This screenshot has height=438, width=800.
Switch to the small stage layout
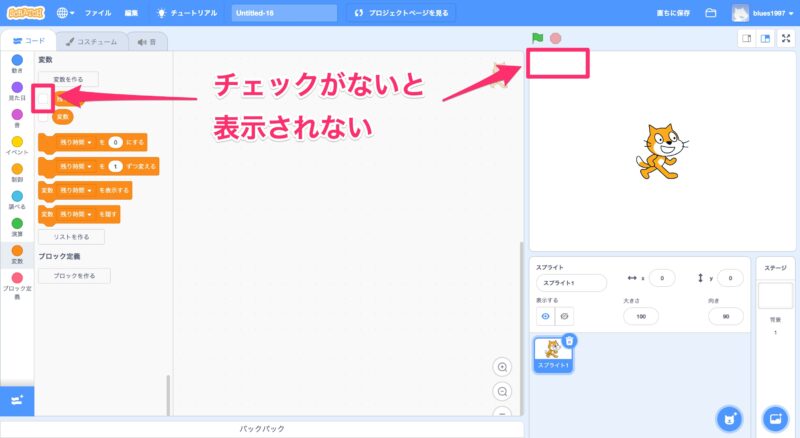(745, 38)
